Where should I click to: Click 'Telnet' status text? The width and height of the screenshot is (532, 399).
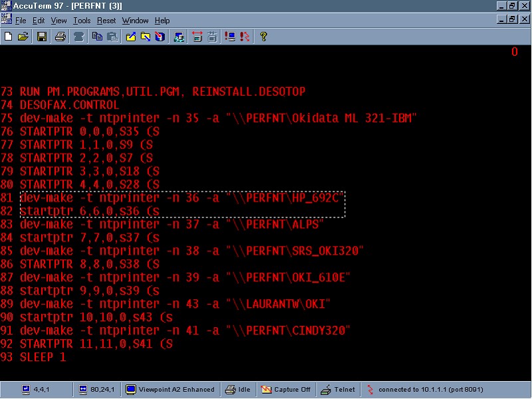344,390
